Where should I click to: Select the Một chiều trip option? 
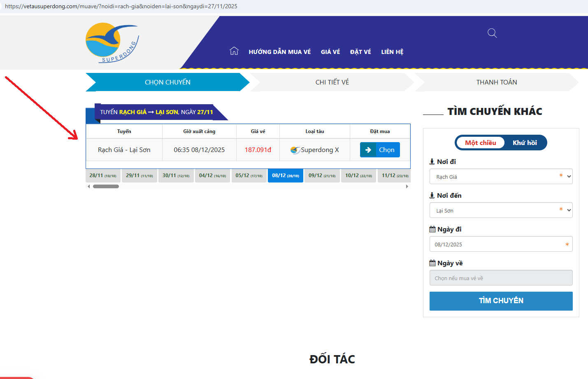480,143
